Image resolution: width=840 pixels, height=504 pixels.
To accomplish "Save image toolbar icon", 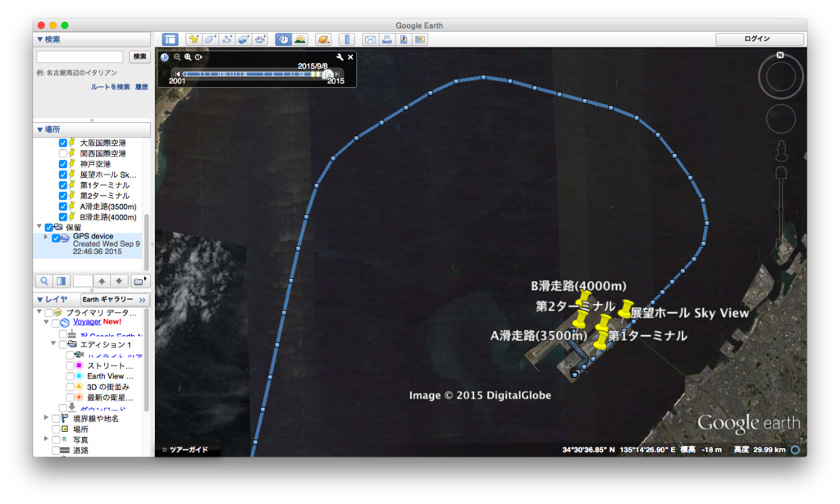I will 403,39.
